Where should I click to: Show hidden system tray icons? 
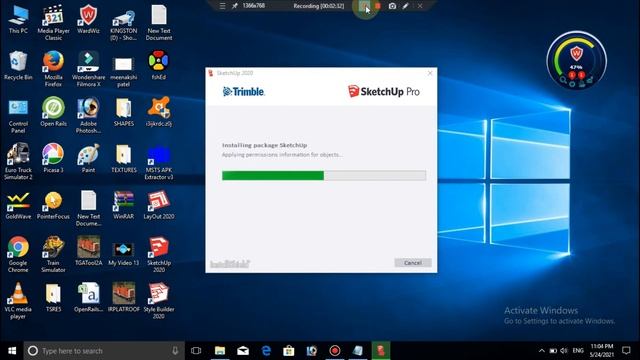tap(542, 351)
